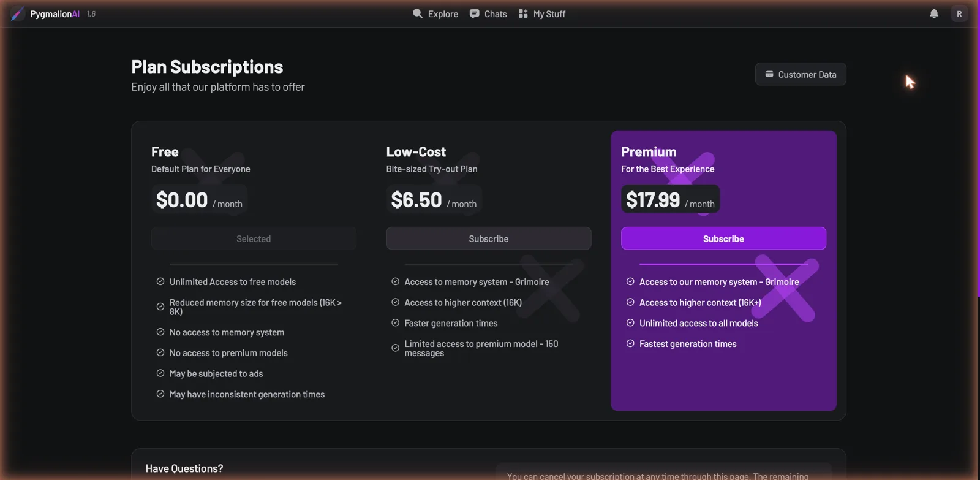Click 'Faster generation times' text
Viewport: 980px width, 480px height.
(x=451, y=323)
